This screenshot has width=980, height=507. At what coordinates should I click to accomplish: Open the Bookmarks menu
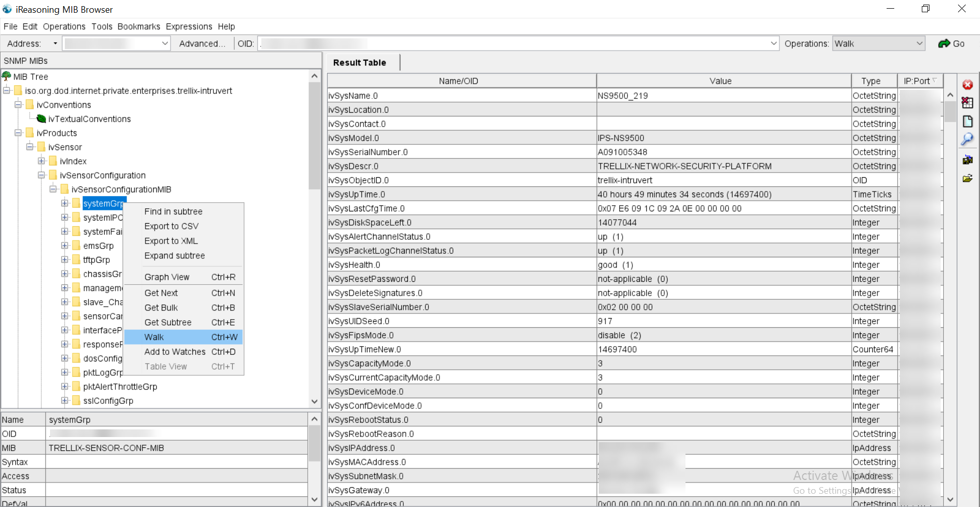tap(138, 27)
